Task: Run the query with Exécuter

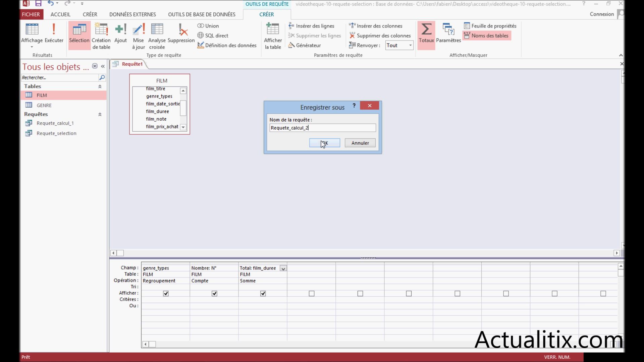Action: 54,34
